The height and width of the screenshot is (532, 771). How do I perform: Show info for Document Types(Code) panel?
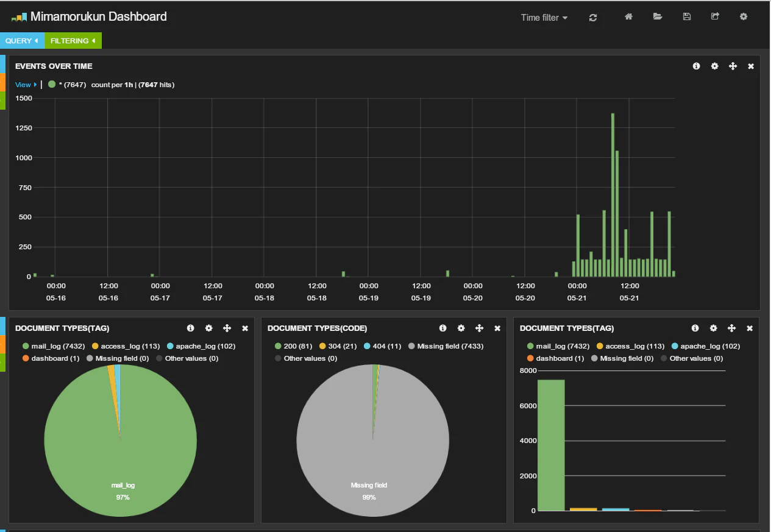[443, 328]
